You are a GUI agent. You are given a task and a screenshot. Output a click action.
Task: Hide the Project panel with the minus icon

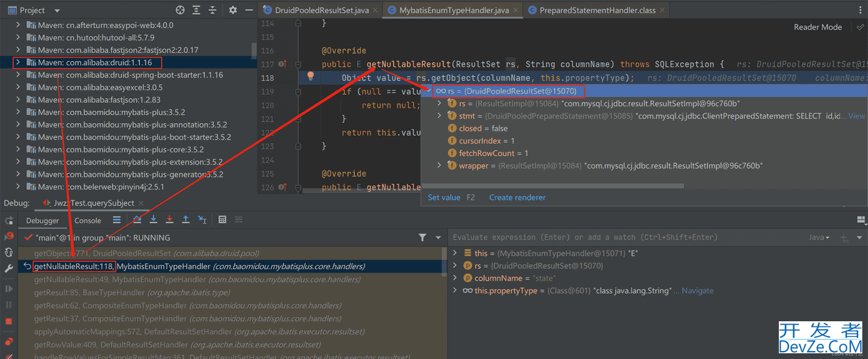click(249, 10)
